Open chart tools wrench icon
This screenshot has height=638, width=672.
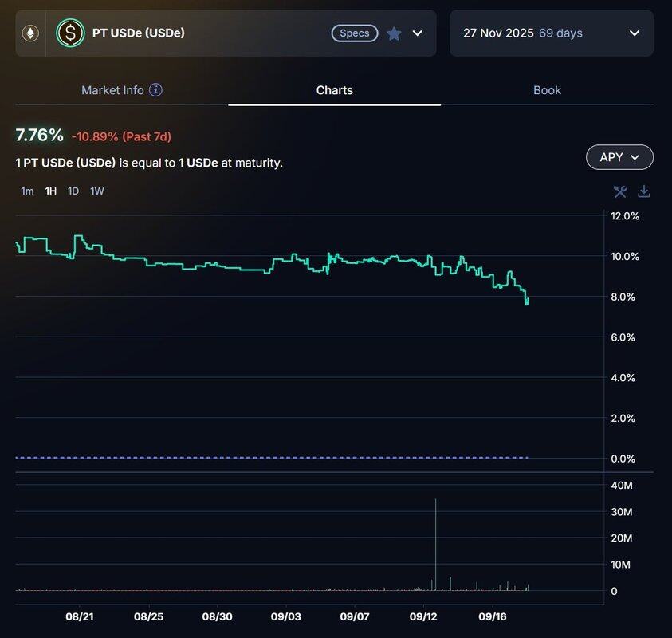[619, 191]
